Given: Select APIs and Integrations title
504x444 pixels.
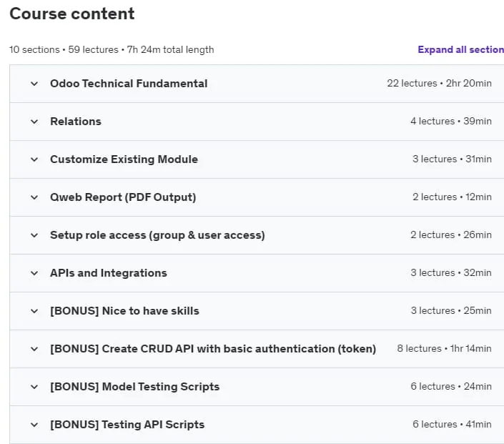Looking at the screenshot, I should (x=109, y=273).
